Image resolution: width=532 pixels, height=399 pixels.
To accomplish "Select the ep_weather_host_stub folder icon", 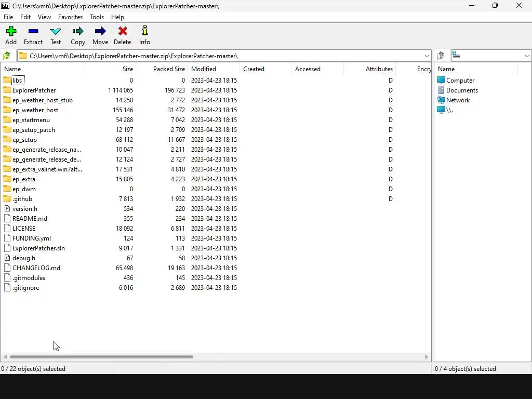I will click(7, 100).
